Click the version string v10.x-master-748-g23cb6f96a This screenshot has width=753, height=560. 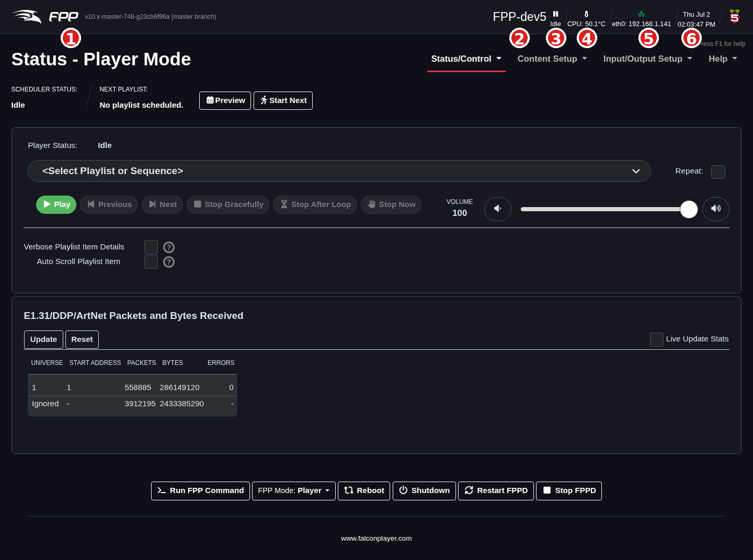point(127,17)
